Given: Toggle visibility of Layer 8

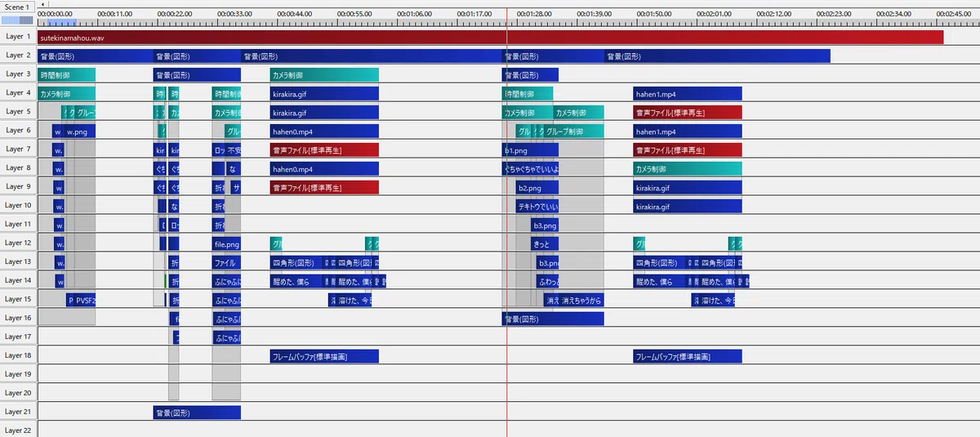Looking at the screenshot, I should point(18,168).
